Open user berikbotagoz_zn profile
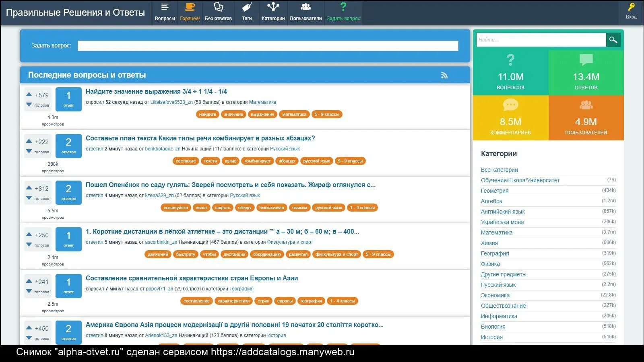The image size is (644, 362). 163,149
